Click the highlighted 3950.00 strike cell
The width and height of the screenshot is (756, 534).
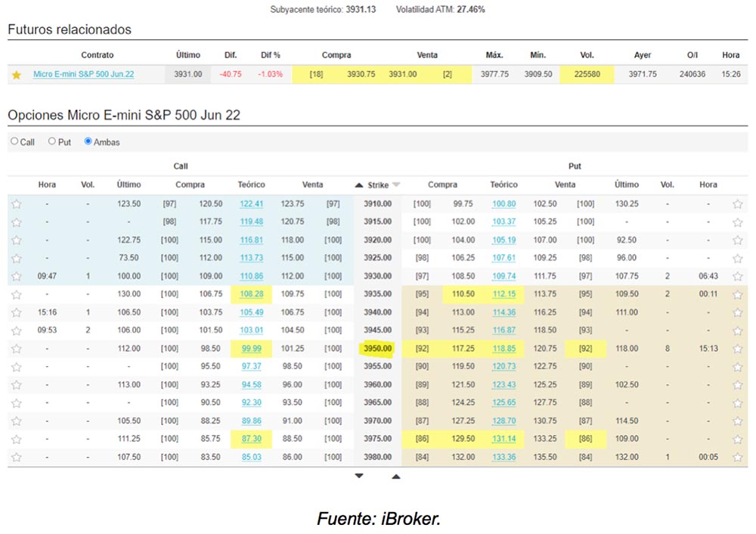click(377, 348)
